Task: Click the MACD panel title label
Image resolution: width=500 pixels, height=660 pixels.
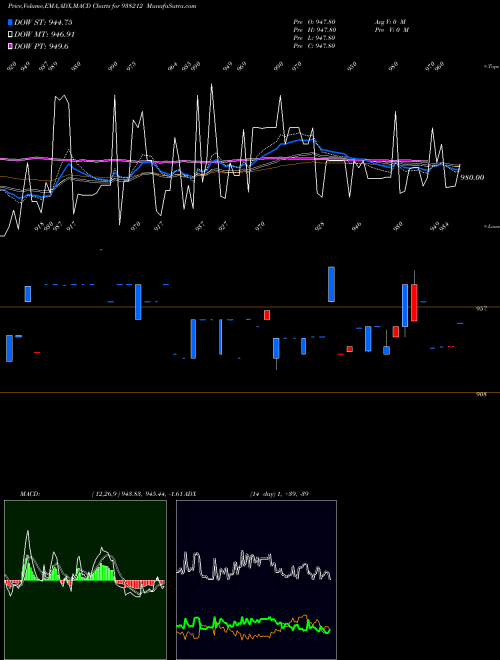Action: tap(29, 493)
